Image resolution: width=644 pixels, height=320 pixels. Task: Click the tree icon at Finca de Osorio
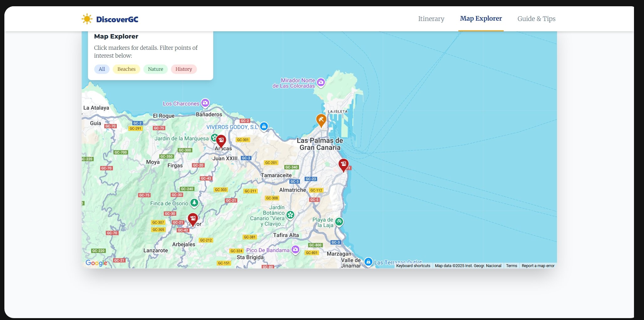pyautogui.click(x=194, y=203)
